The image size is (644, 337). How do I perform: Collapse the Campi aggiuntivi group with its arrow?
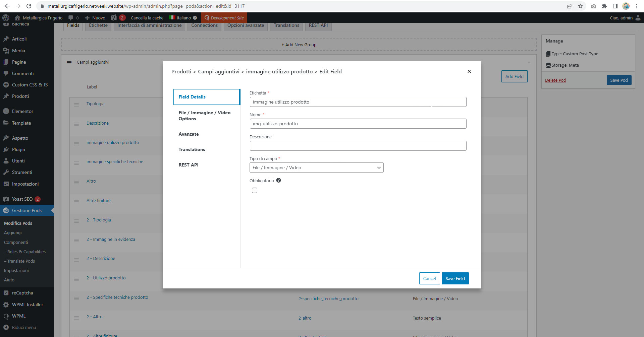point(529,62)
